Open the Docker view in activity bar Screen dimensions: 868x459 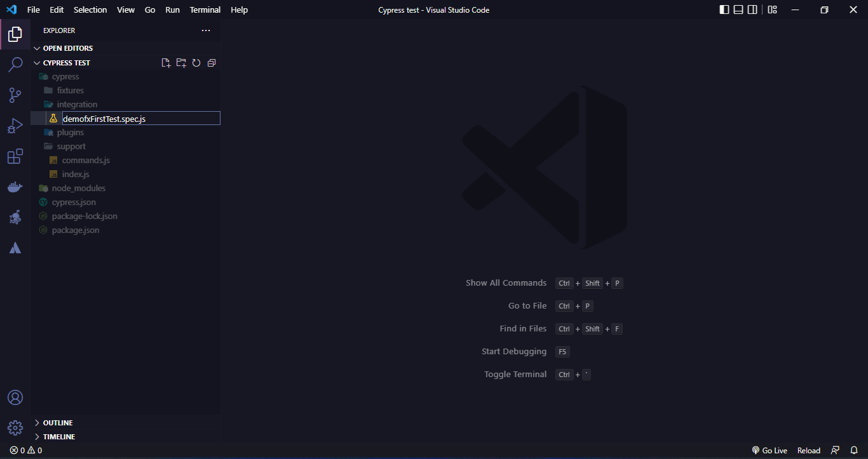15,187
